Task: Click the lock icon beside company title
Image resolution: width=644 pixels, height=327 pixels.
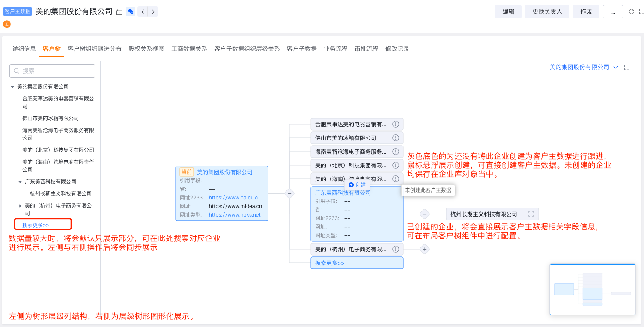Action: pos(119,12)
